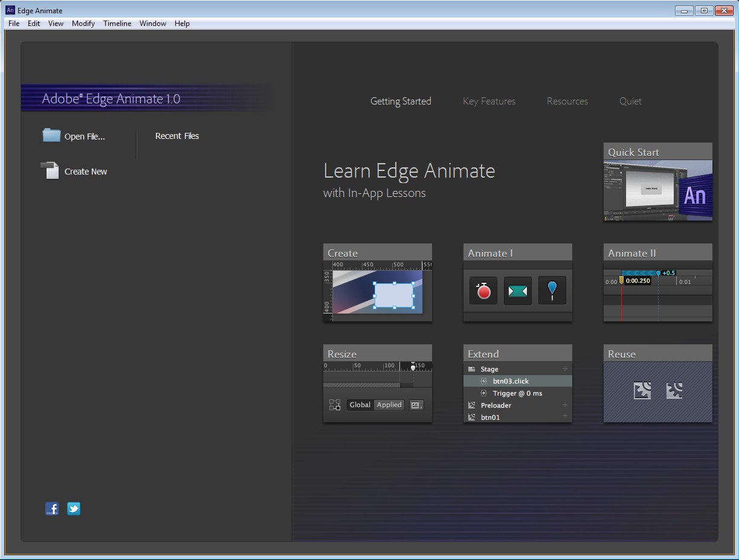Click the yellow playhead marker at 0:00.250
Image resolution: width=739 pixels, height=560 pixels.
[621, 280]
